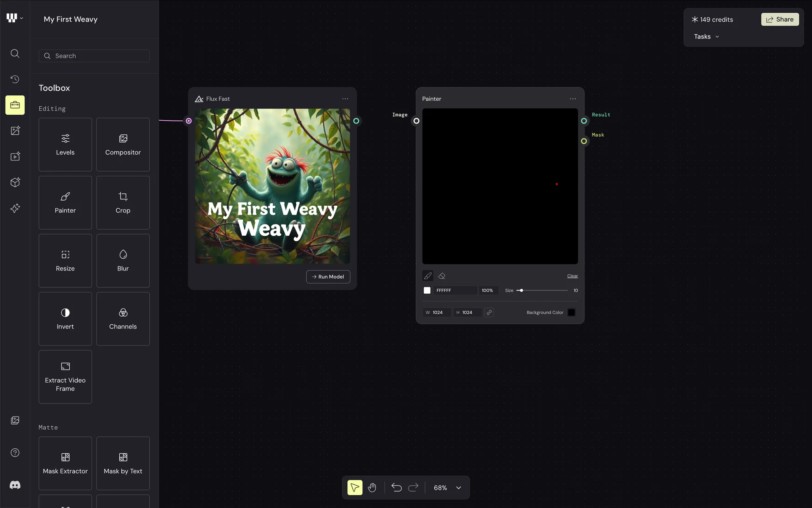Expand the Tasks dropdown
This screenshot has height=508, width=812.
[706, 37]
